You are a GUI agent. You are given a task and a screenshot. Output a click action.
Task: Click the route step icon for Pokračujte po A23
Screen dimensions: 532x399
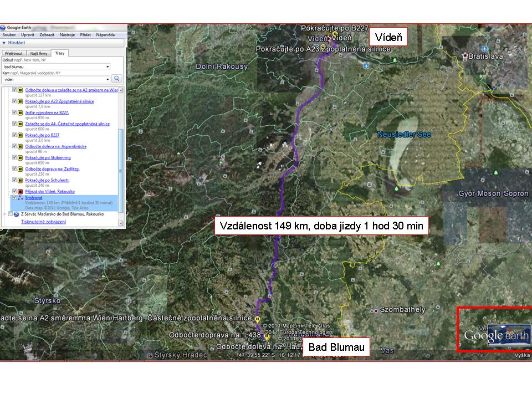point(21,101)
